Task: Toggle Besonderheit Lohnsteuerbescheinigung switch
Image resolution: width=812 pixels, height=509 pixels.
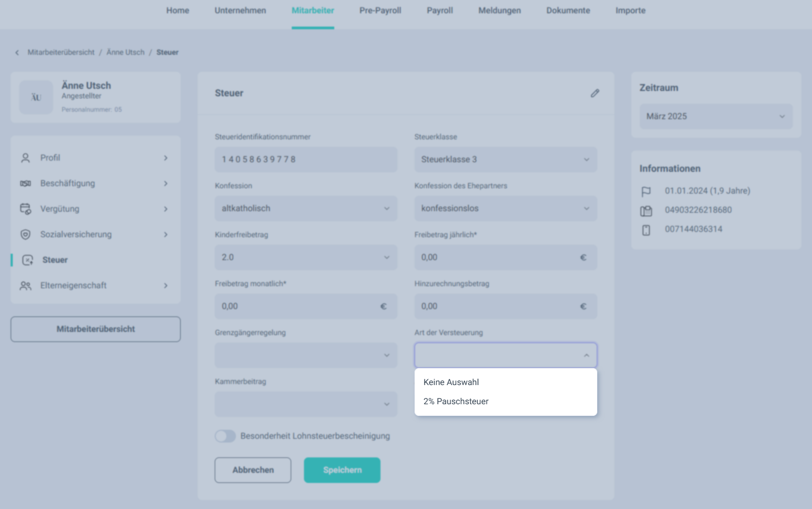Action: [225, 436]
